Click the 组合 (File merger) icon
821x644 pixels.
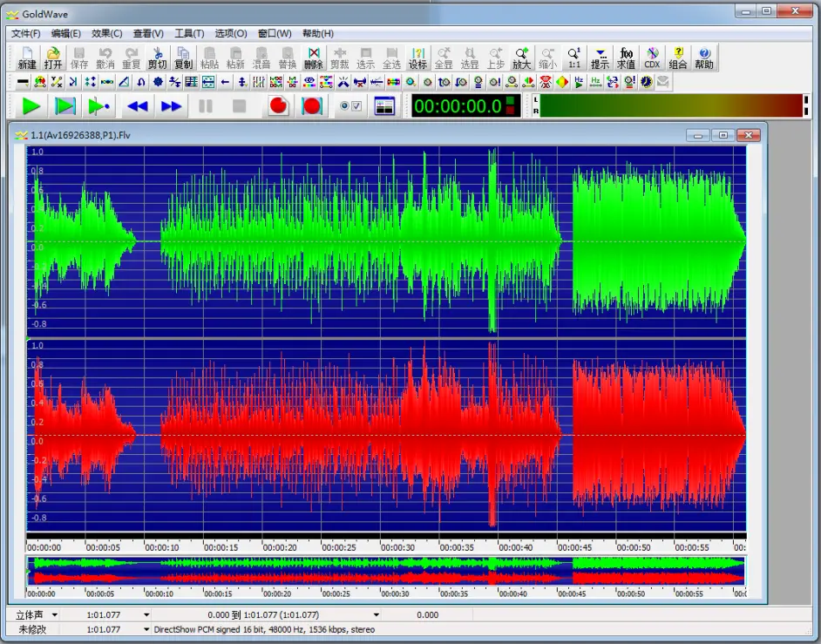coord(678,58)
